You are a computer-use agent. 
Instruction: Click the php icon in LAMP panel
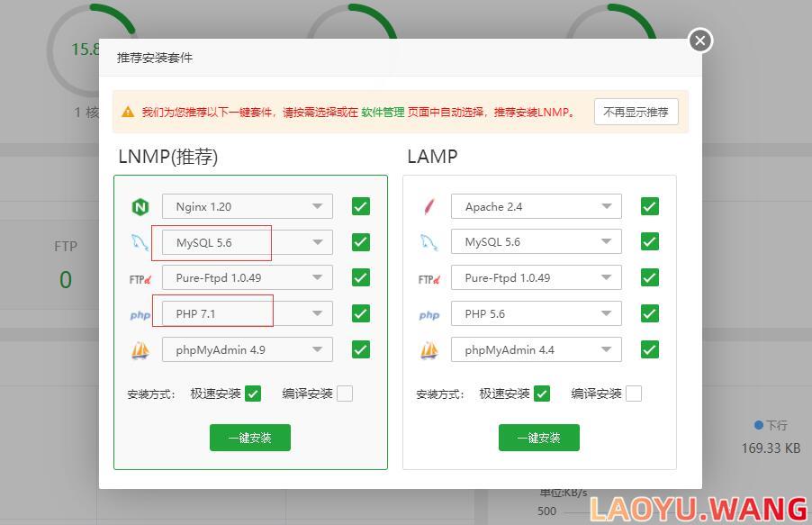[x=429, y=315]
